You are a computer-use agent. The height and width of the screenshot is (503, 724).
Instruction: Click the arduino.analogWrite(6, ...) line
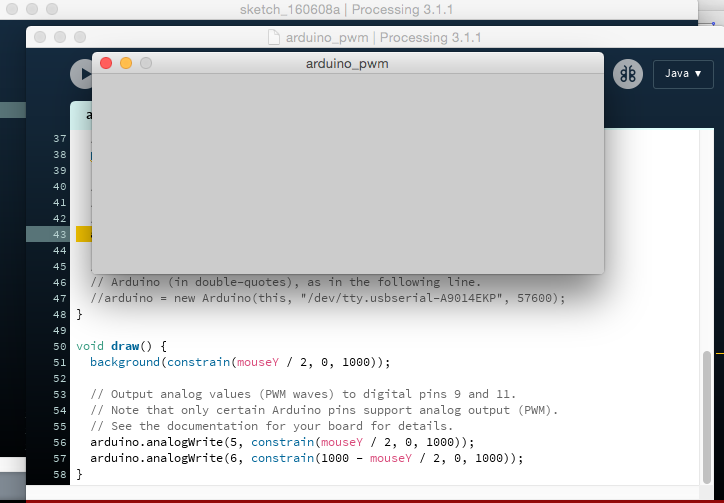click(307, 458)
